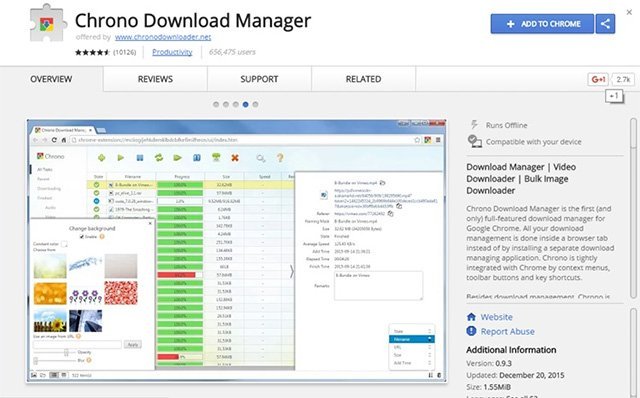This screenshot has height=398, width=640.
Task: Click the preview browser's hamburger menu icon
Action: (438, 140)
